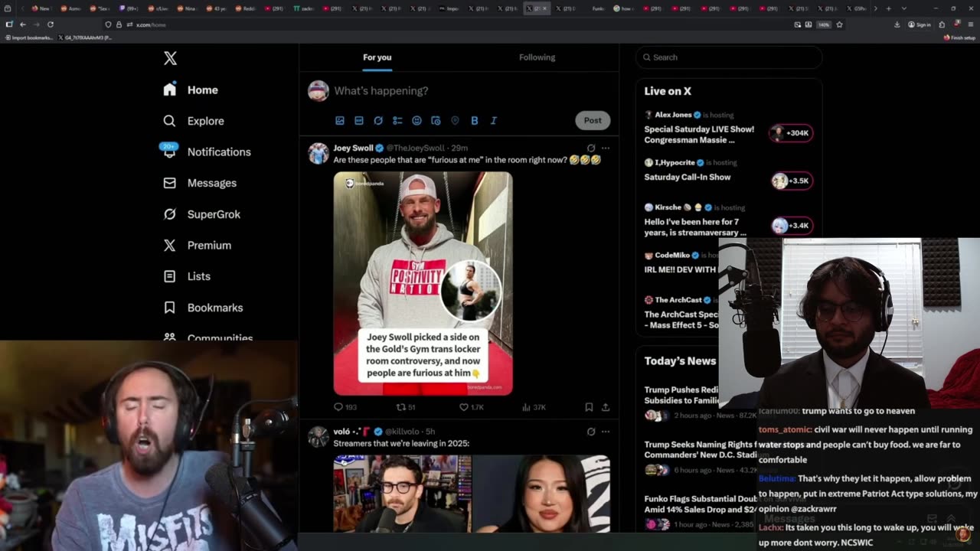
Task: Open Home from the sidebar
Action: tap(191, 90)
